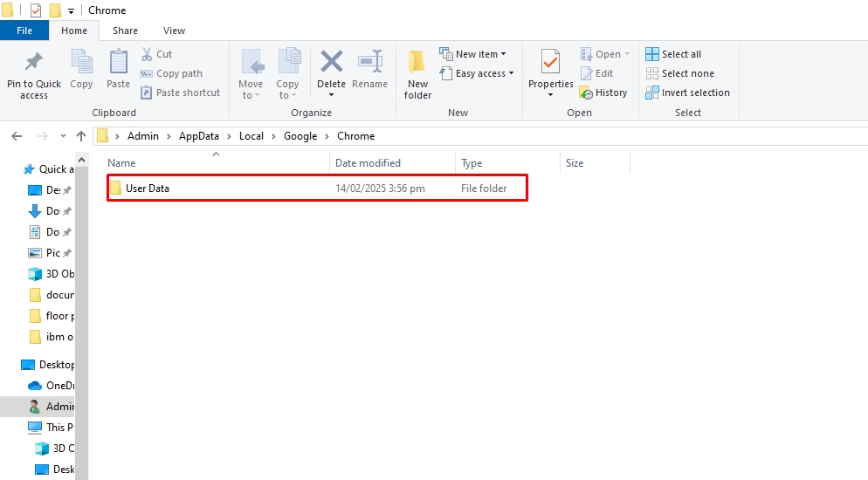Click Pin to Quick access icon
Image resolution: width=868 pixels, height=480 pixels.
[x=34, y=62]
